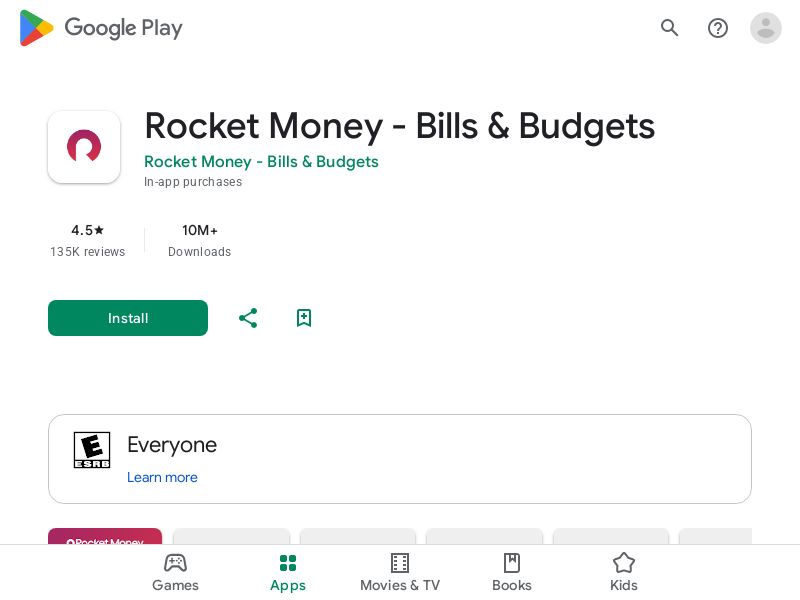Open Learn more about content rating
The image size is (800, 600).
point(162,477)
